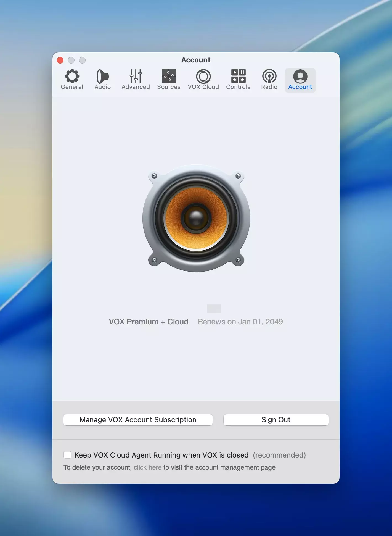Click the Renews on Jan 01, 2049 text
Screen dimensions: 392x536
(240, 322)
